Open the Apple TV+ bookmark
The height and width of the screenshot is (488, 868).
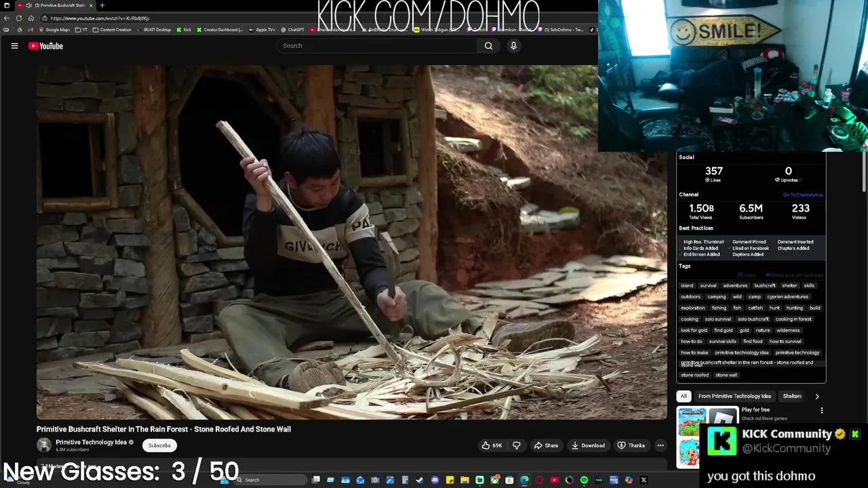262,30
